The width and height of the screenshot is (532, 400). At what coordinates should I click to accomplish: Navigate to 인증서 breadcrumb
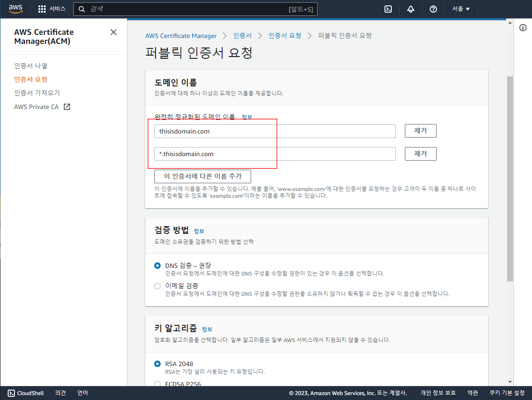pyautogui.click(x=242, y=36)
